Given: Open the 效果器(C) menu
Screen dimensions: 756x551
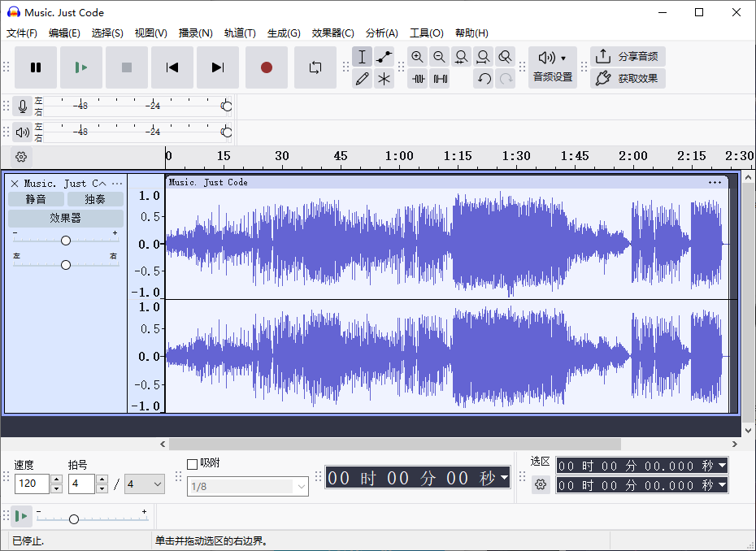Looking at the screenshot, I should 332,33.
